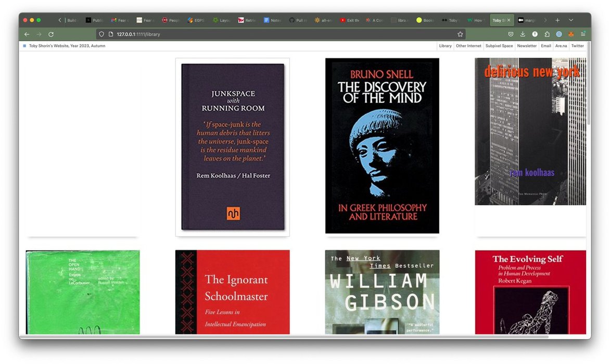Open the MetaMask fox extension icon

tap(571, 34)
